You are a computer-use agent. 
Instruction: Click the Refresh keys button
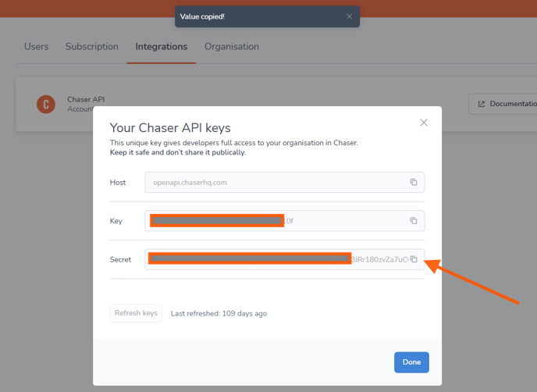click(136, 313)
